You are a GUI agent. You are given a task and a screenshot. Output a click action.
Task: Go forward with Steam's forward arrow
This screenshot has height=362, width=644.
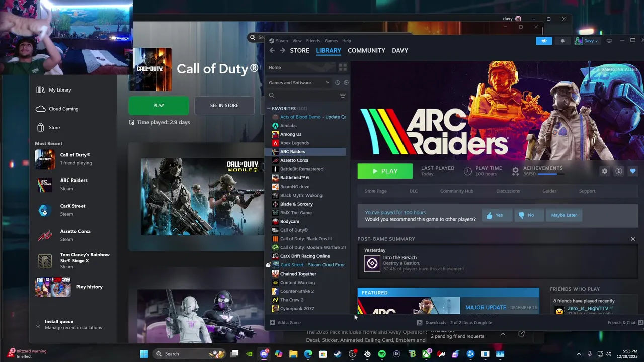coord(282,50)
